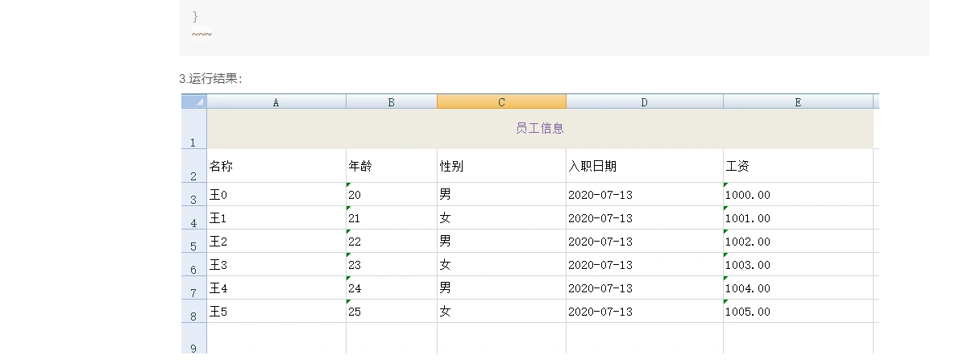
Task: Click the 工资 header cell
Action: [798, 166]
